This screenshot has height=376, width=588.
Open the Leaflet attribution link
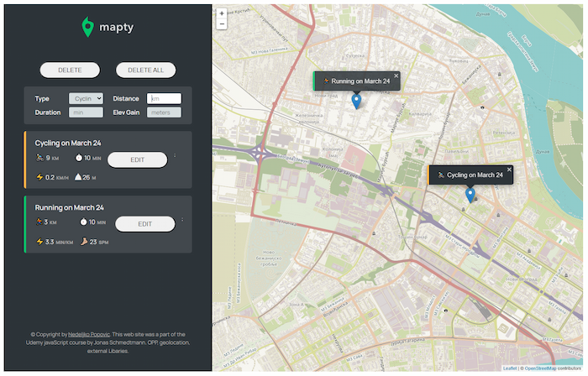tap(509, 368)
